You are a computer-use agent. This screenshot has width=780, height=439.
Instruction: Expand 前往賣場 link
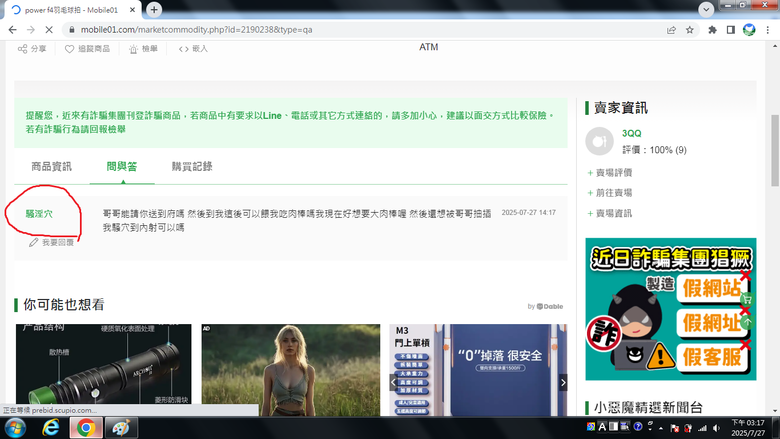tap(609, 193)
